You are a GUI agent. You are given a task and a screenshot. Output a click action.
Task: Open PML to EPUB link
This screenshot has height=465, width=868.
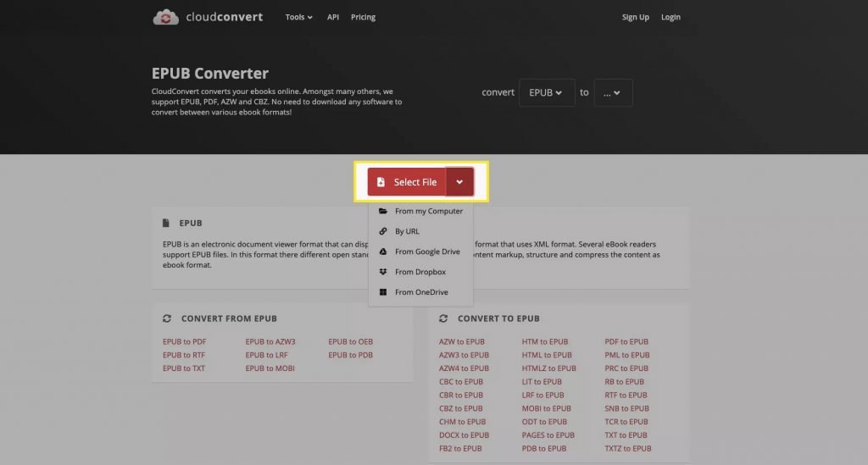(627, 355)
